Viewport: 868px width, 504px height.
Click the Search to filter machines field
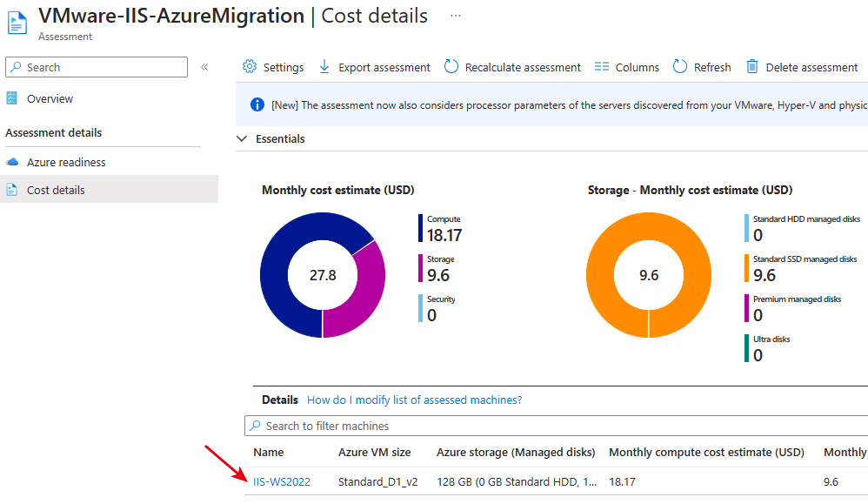(x=556, y=426)
